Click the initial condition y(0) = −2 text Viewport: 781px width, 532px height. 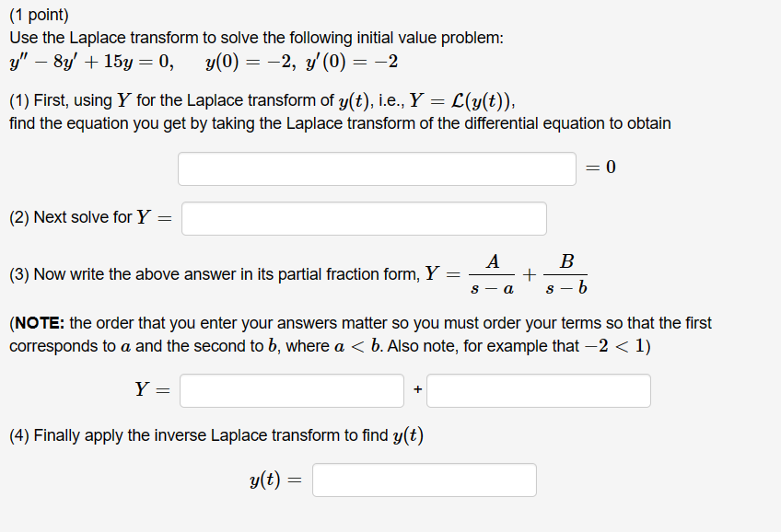pos(251,62)
